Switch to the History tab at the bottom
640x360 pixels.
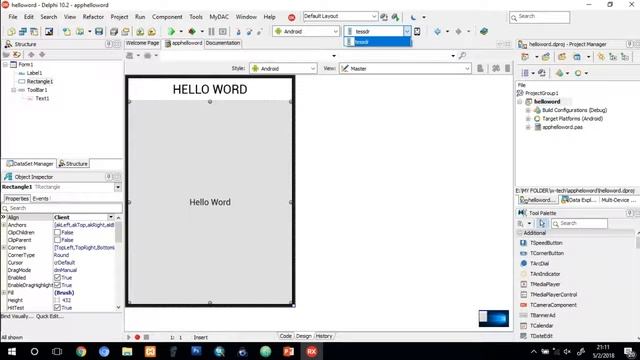tap(324, 336)
